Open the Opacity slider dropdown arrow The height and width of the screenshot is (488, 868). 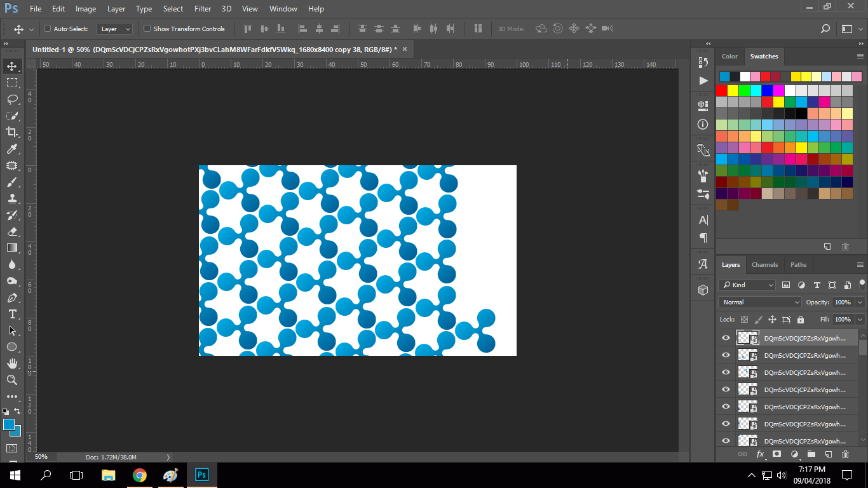click(860, 302)
